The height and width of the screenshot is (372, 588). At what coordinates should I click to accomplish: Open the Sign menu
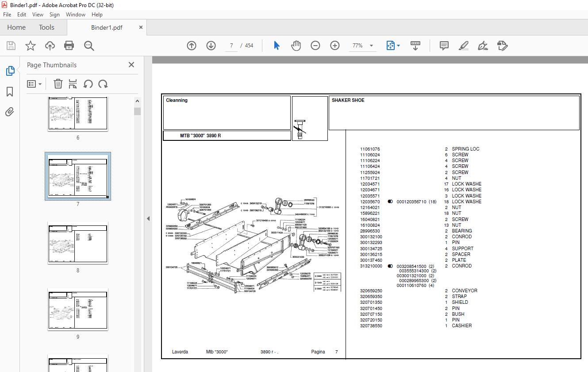tap(54, 15)
